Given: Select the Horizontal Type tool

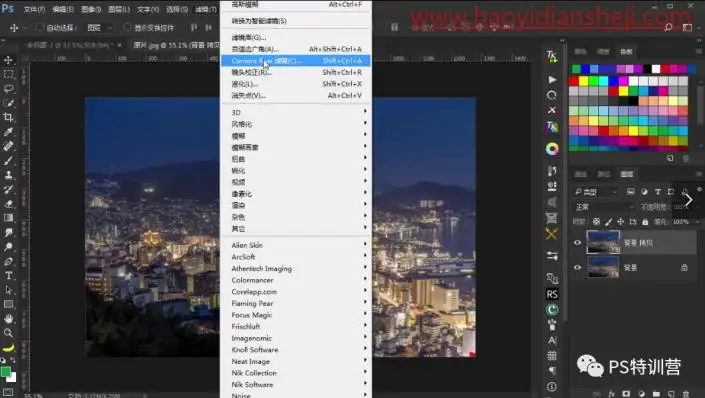Looking at the screenshot, I should (8, 276).
